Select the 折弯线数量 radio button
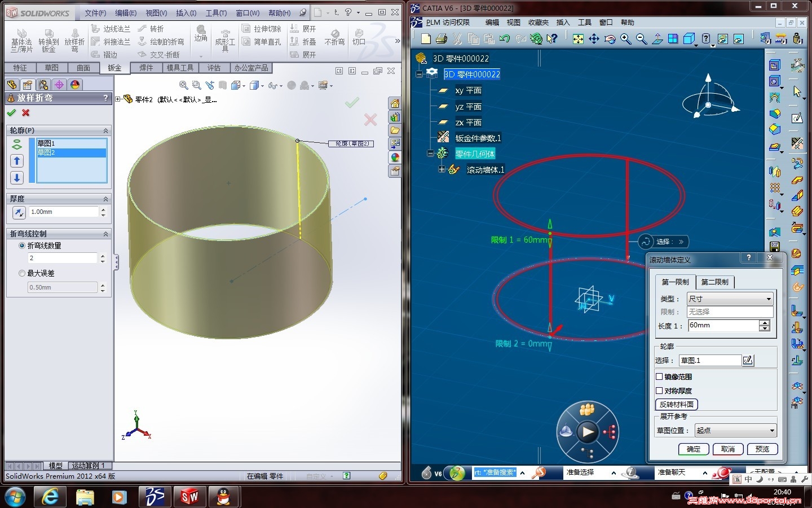Screen dimensions: 812x508 (x=22, y=246)
